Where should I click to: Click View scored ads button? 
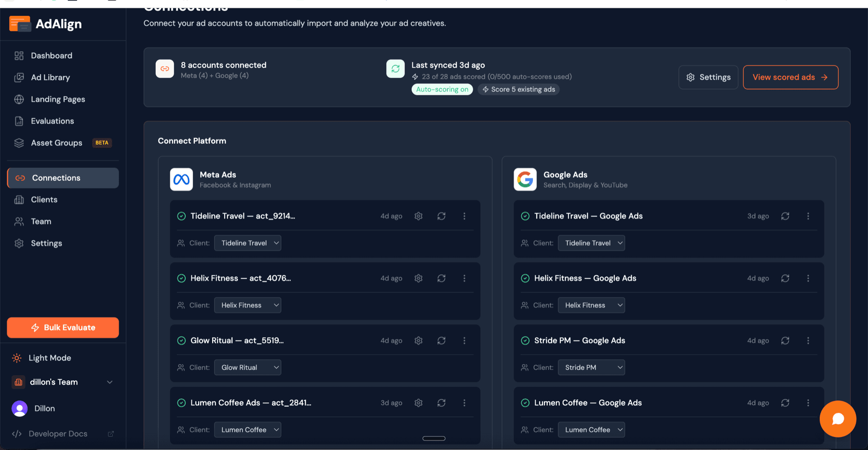point(790,77)
